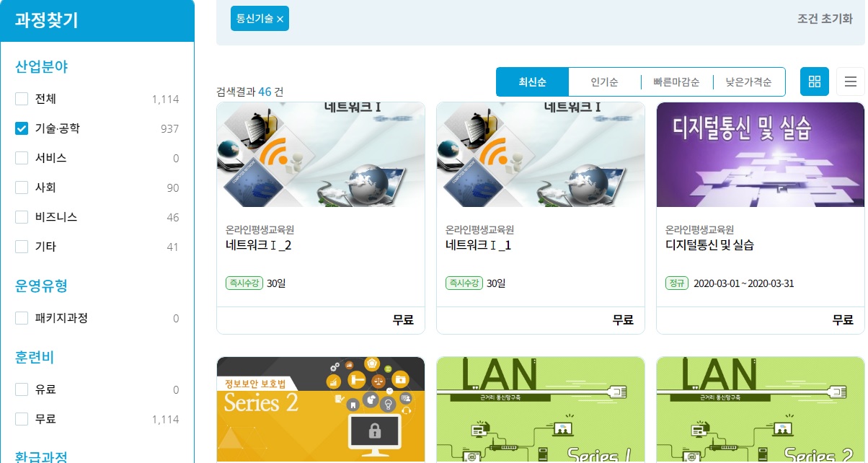The width and height of the screenshot is (868, 463).
Task: Click the 즉시수강 badge on 네트워크Ⅰ_1
Action: point(464,283)
